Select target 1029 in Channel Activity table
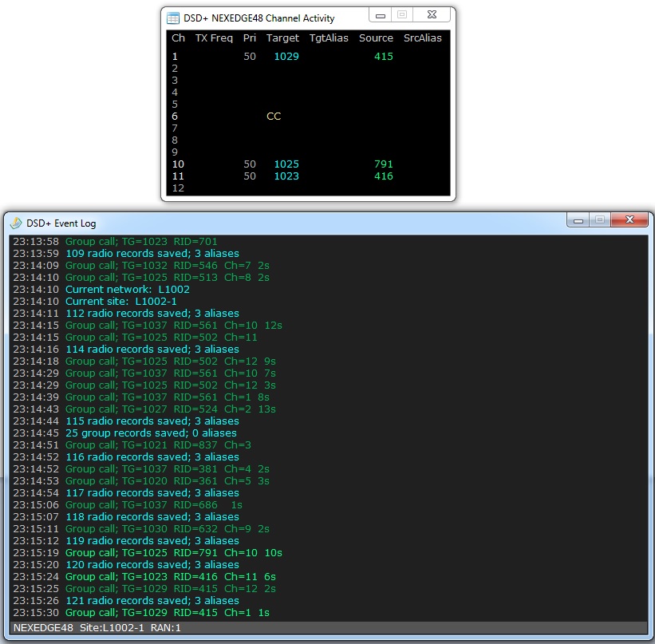Viewport: 655px width, 644px height. (x=286, y=57)
